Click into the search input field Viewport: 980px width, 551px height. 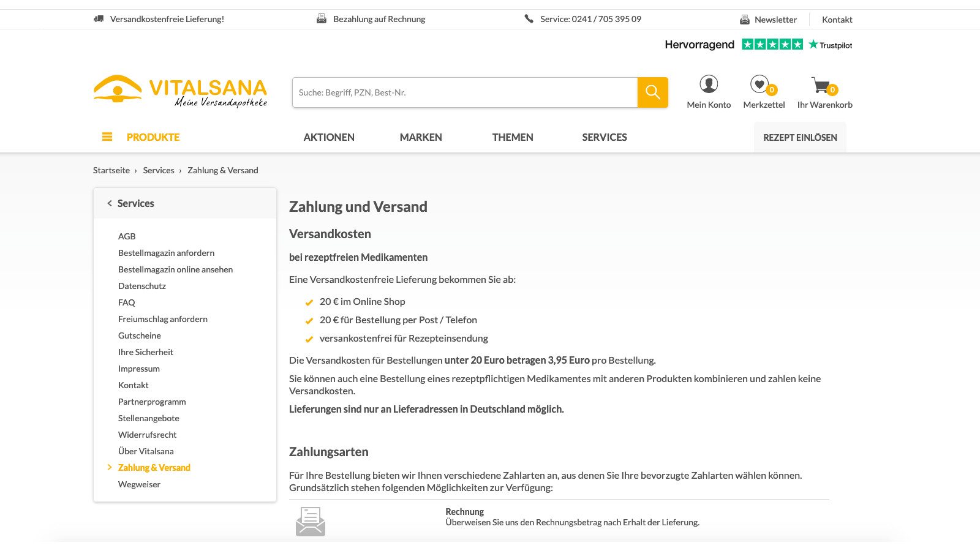[x=464, y=92]
